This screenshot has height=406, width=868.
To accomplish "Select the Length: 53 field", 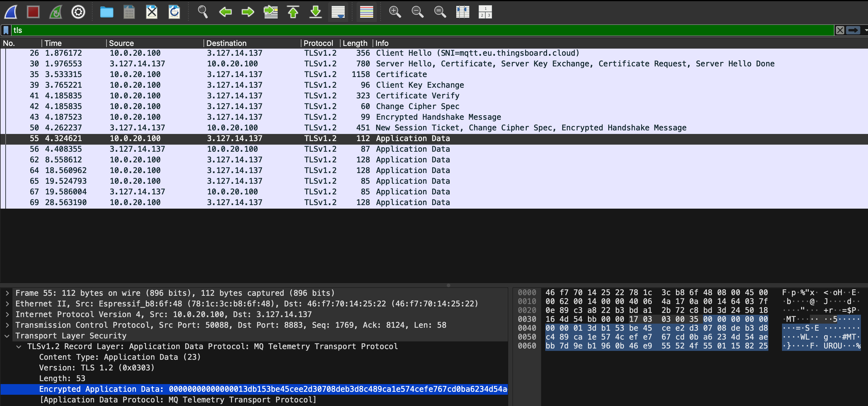I will point(62,379).
